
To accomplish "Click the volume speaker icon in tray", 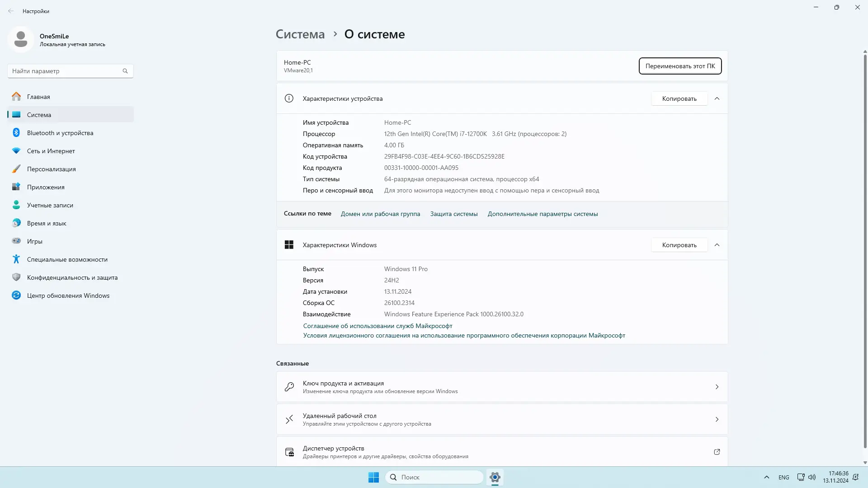I will [812, 477].
